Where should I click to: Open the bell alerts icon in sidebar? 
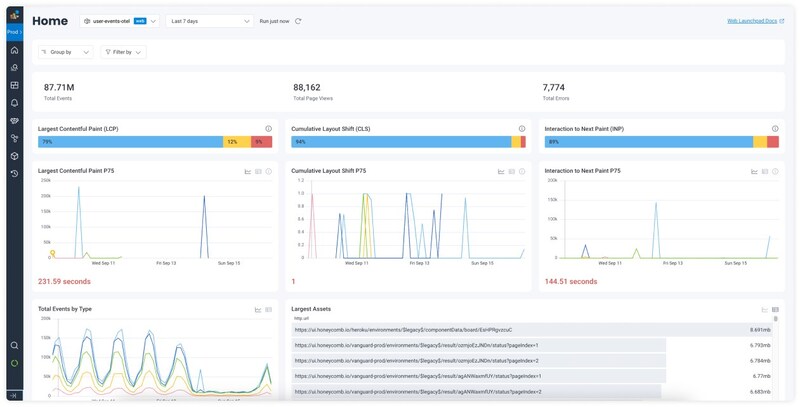point(14,103)
